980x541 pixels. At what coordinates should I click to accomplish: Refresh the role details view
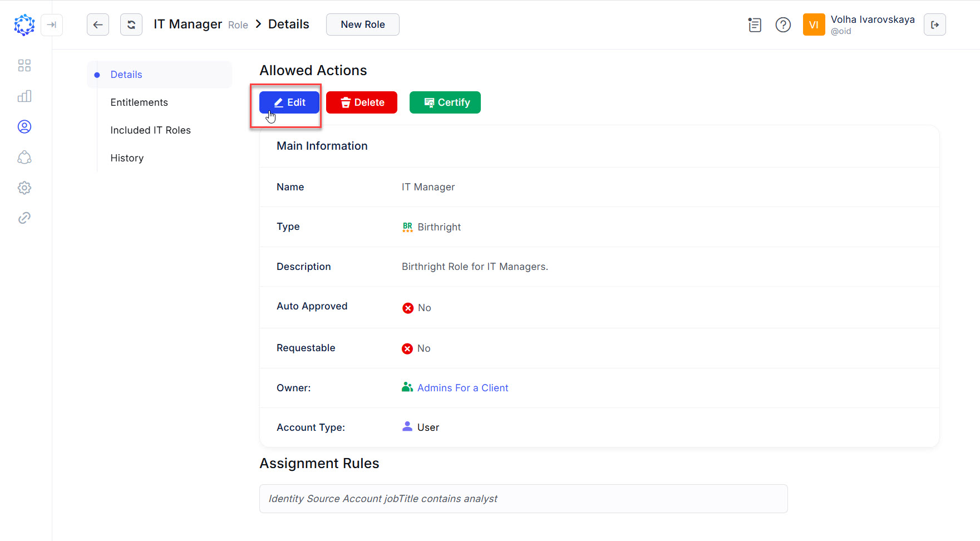click(x=131, y=24)
